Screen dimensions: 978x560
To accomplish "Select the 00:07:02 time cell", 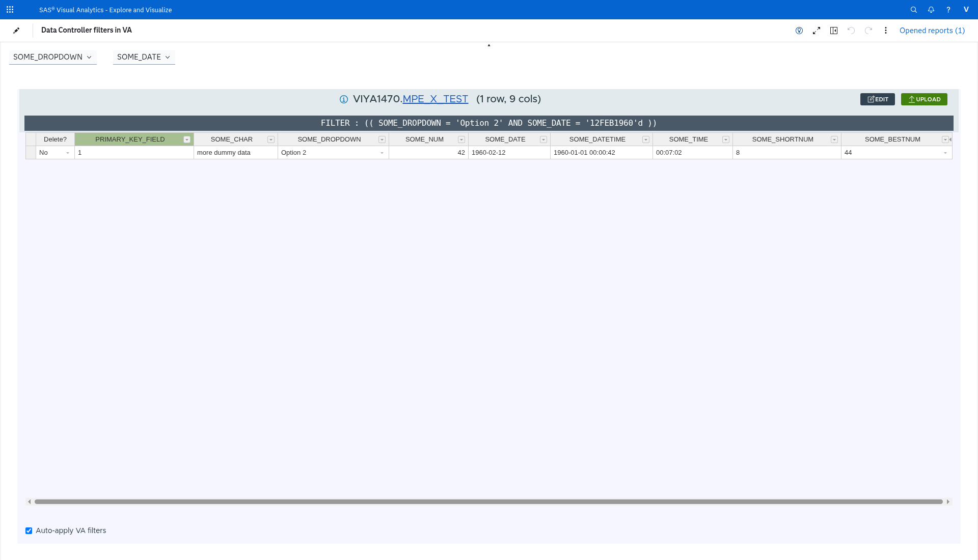I will click(x=693, y=153).
